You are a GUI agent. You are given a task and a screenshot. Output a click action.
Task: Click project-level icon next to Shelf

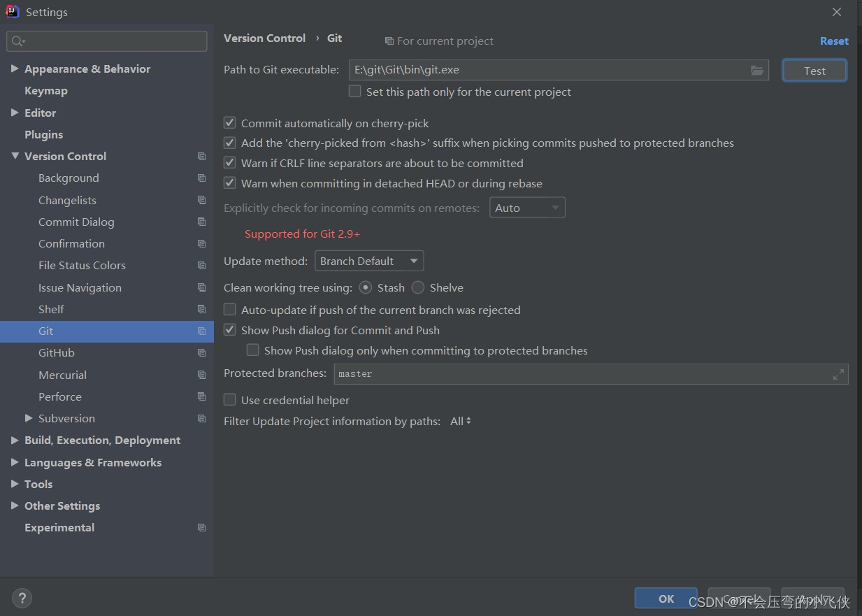(201, 309)
